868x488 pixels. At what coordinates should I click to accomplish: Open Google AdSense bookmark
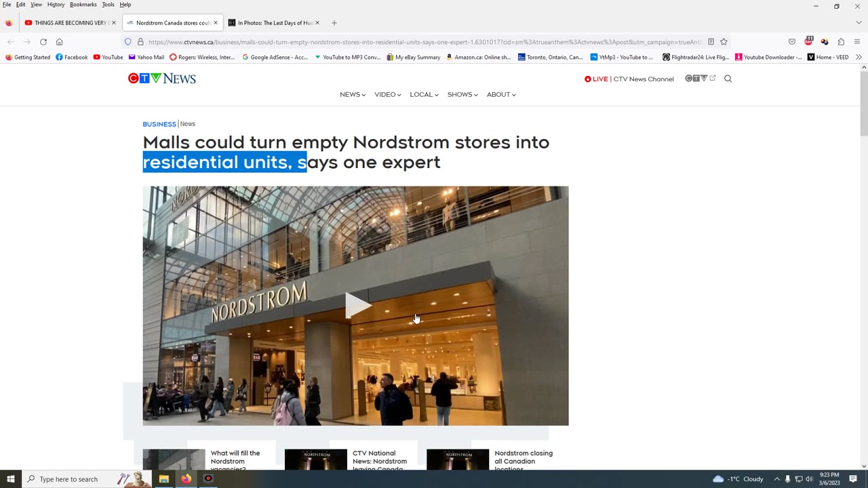point(275,57)
